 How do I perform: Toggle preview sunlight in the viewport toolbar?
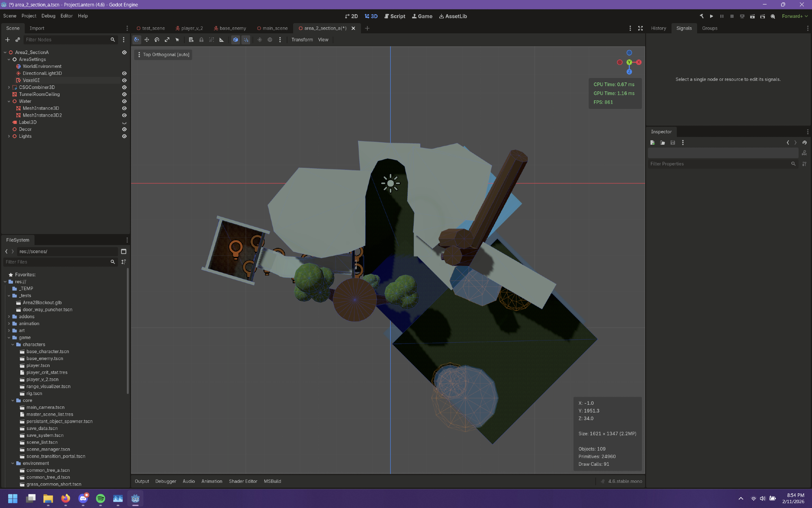[x=260, y=40]
